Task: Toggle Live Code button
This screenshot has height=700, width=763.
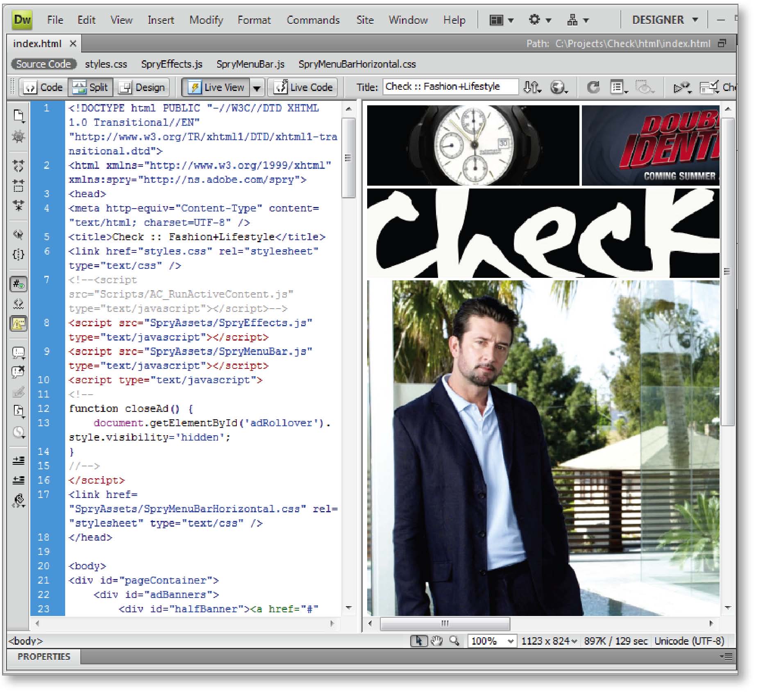Action: point(303,87)
